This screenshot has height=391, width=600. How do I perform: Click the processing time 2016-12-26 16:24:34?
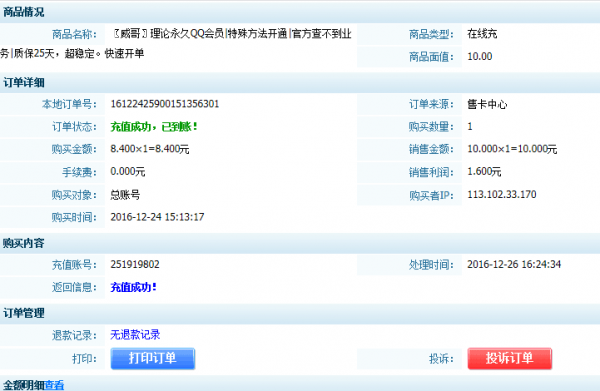click(x=514, y=264)
